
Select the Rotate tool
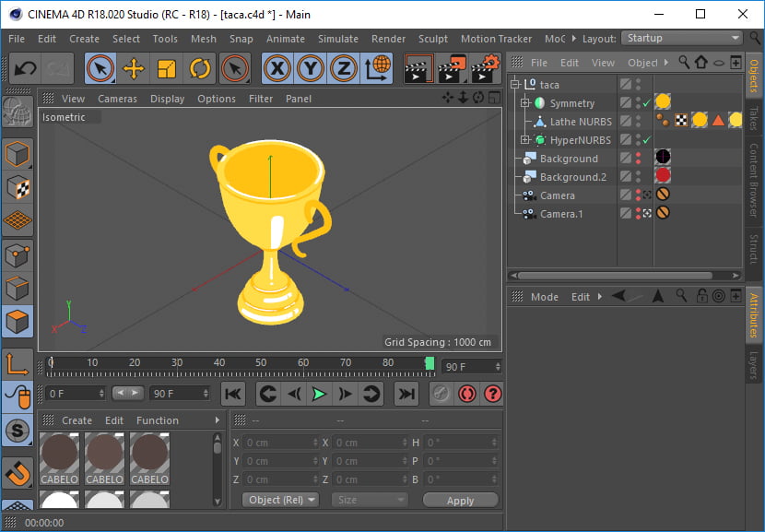click(200, 68)
